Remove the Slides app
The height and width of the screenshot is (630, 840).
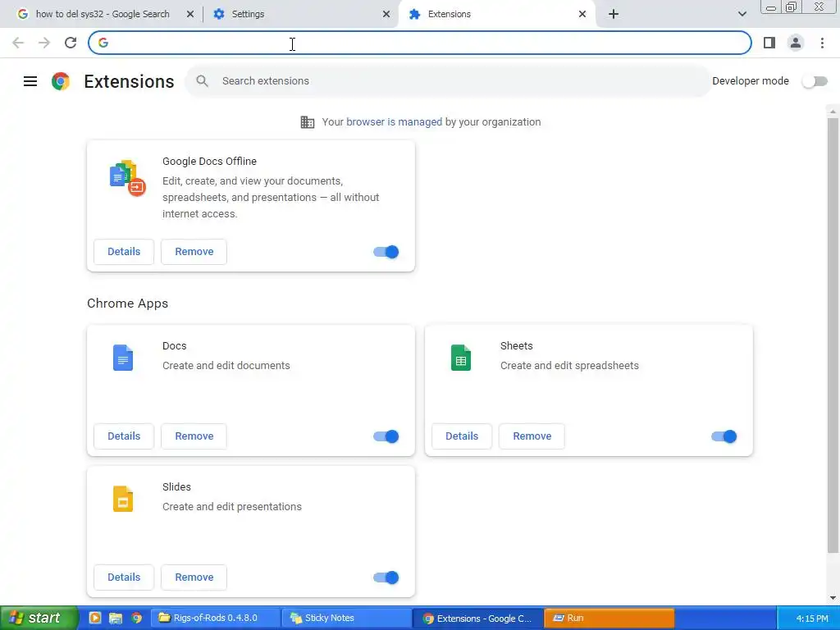(194, 577)
